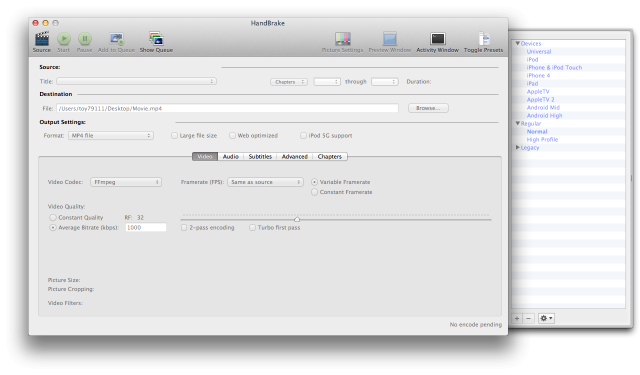This screenshot has height=375, width=640.
Task: Close the HandBrake window with red button
Action: (36, 23)
